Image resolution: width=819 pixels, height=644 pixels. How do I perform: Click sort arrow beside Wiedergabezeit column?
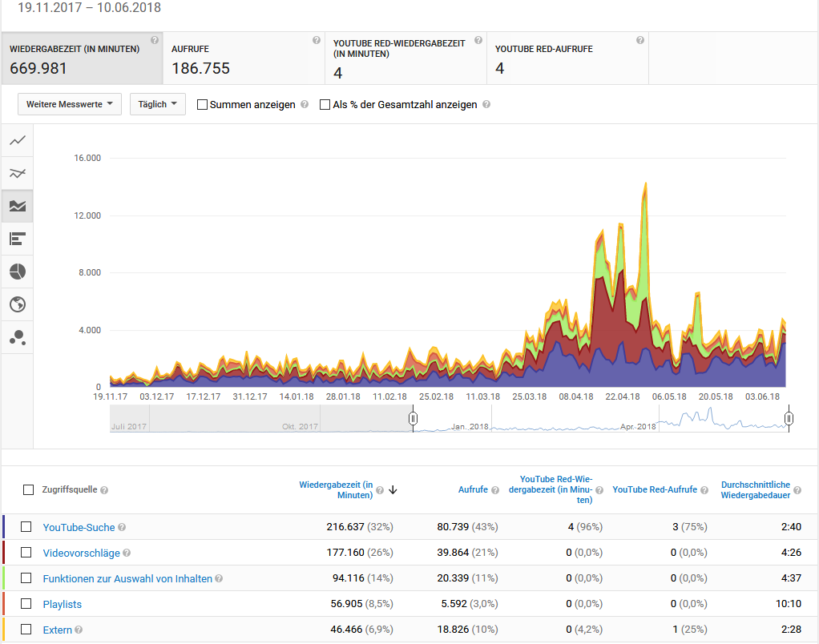tap(393, 490)
